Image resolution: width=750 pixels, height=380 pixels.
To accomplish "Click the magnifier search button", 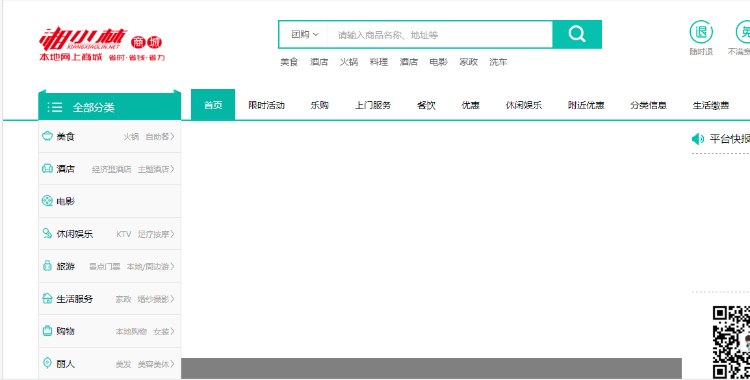I will [x=577, y=34].
